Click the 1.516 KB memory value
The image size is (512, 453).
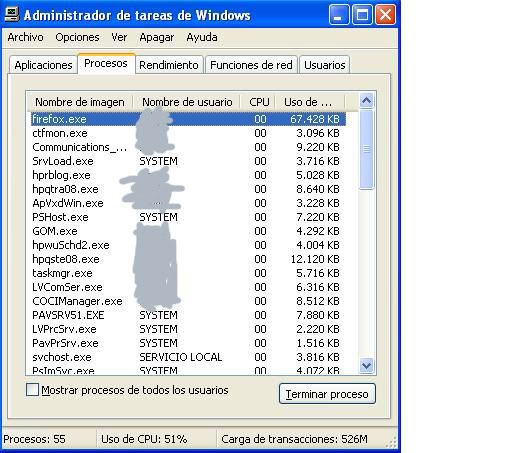point(318,343)
